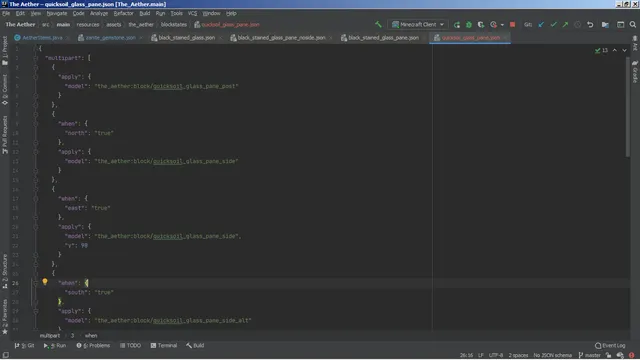Click the UTF-8 encoding in status bar
Viewport: 640px width, 360px height.
coord(496,355)
